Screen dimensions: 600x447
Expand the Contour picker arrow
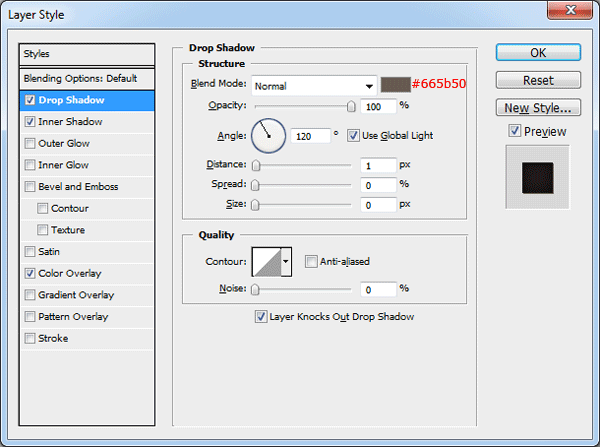286,262
